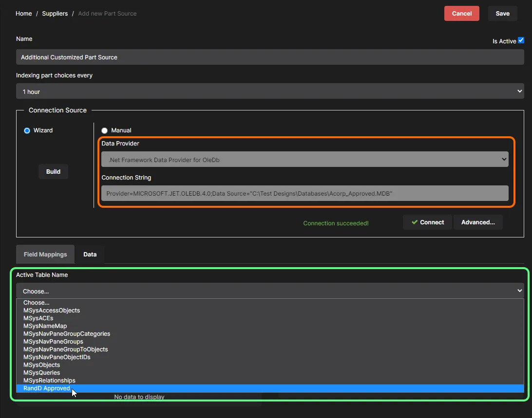Click the 'Connection succeeded!' status text

click(x=336, y=223)
